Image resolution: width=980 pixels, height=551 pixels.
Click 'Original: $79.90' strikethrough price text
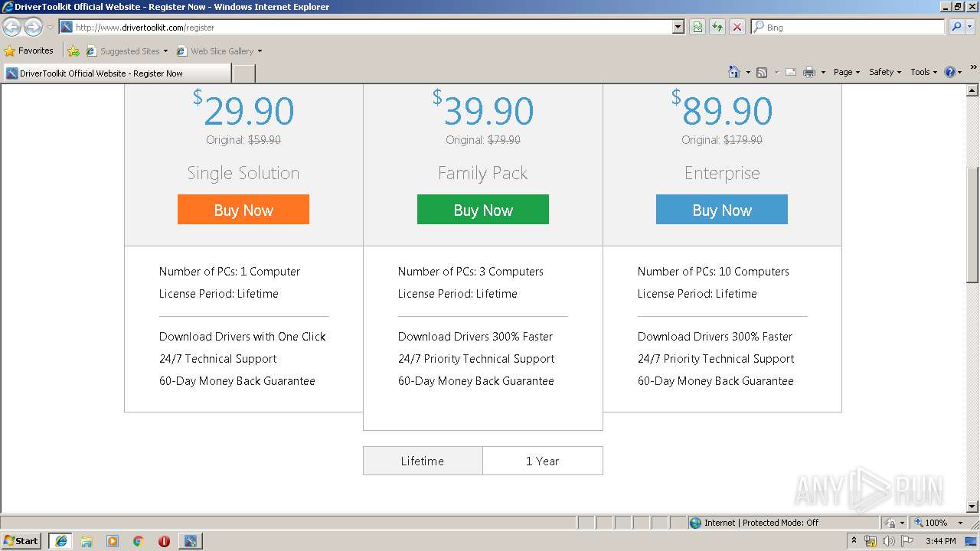tap(483, 140)
